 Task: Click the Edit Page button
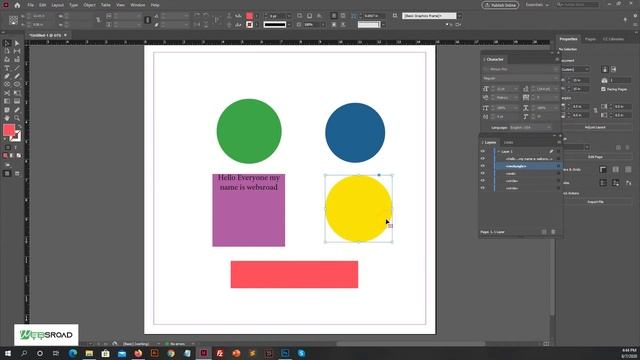(595, 157)
